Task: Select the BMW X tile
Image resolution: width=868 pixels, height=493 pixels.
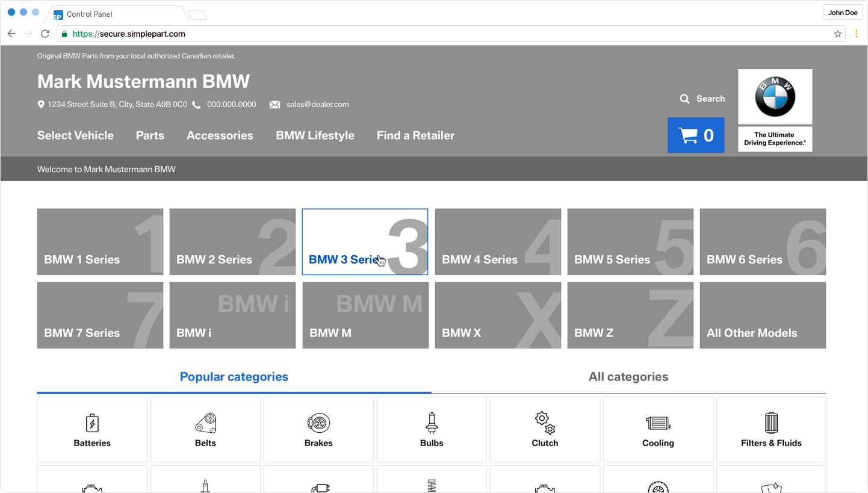Action: [498, 315]
